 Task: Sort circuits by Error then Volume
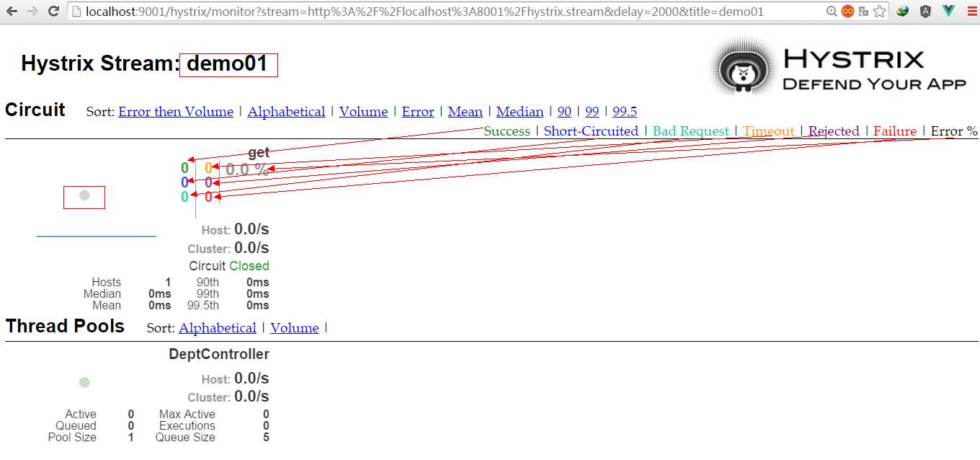(x=176, y=112)
